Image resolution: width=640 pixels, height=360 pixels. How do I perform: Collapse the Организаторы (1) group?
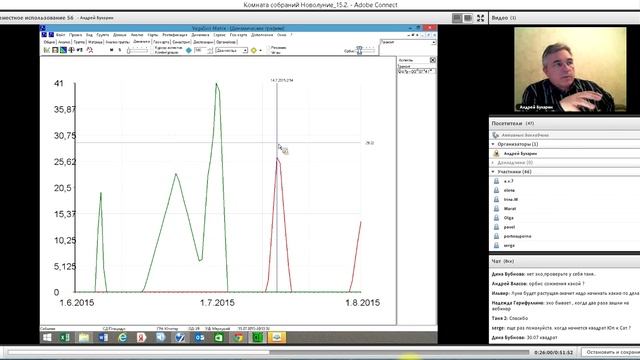pyautogui.click(x=493, y=144)
